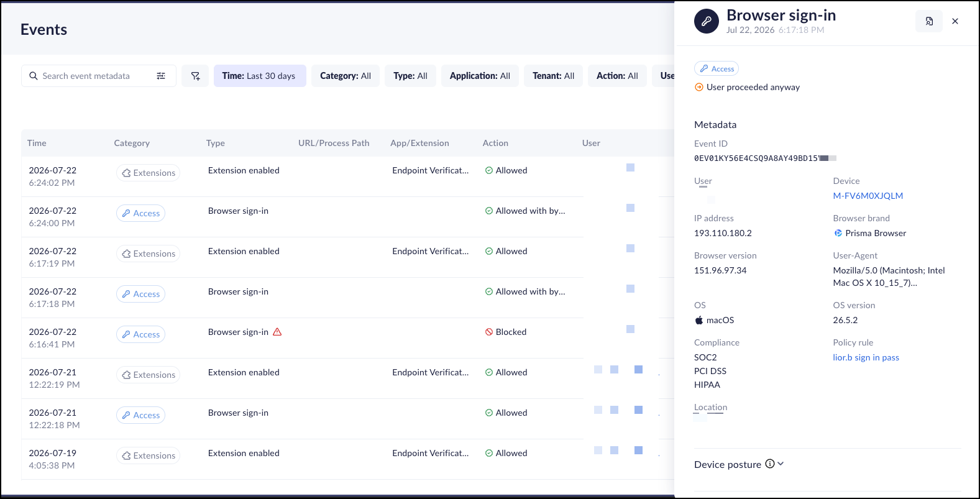Open event in new view icon
This screenshot has height=499, width=980.
point(929,21)
